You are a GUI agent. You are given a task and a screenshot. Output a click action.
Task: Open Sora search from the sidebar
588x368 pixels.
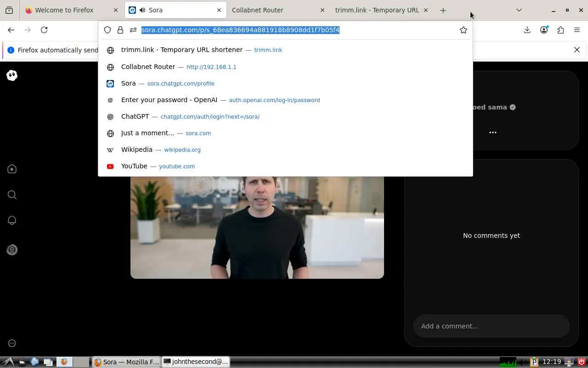(x=12, y=195)
